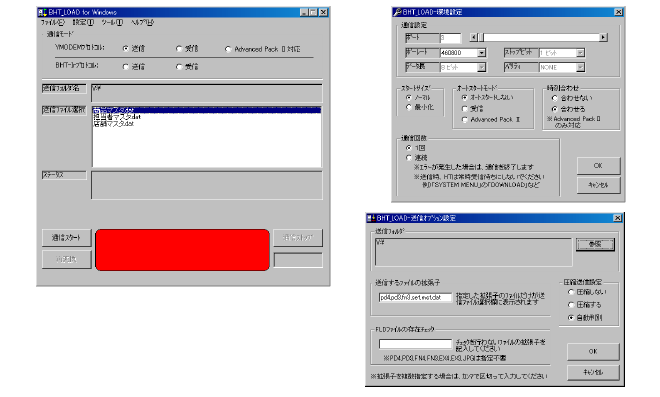Open the パリティ NONE dropdown
Screen dimensions: 660x397
(580, 67)
